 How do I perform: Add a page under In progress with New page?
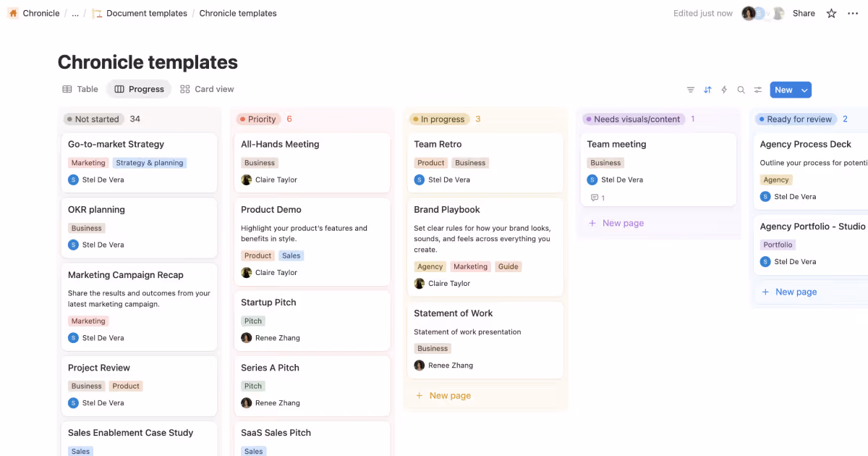click(x=443, y=396)
